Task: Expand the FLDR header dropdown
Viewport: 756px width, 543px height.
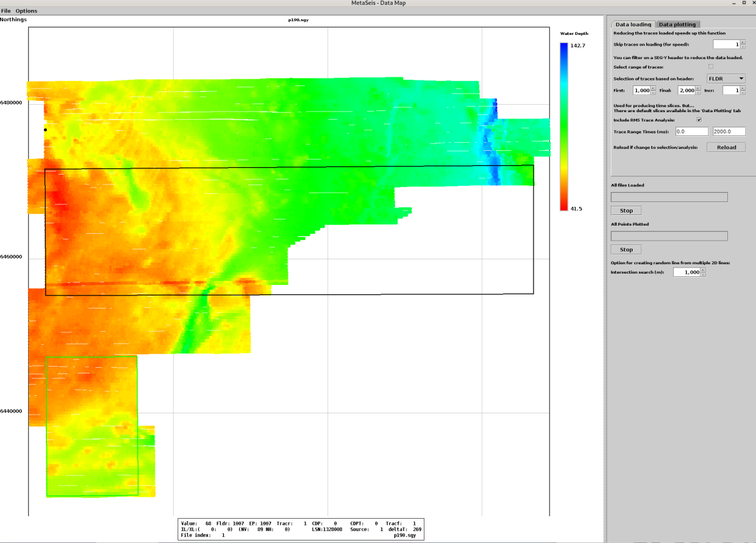Action: tap(726, 79)
